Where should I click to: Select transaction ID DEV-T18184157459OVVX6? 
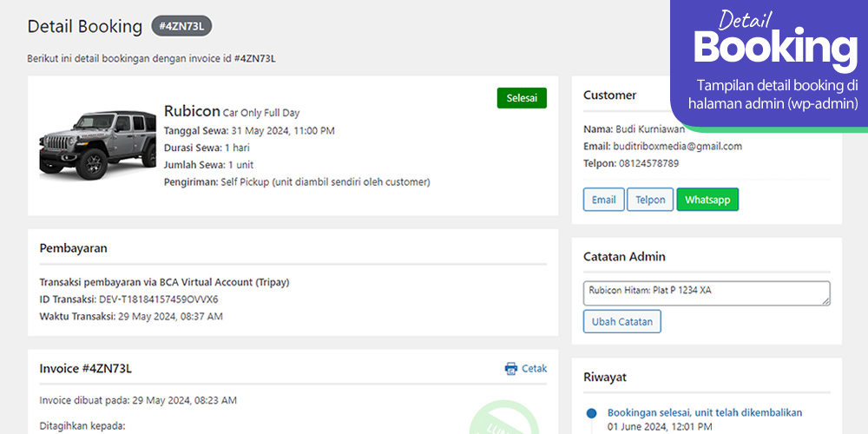pos(158,299)
